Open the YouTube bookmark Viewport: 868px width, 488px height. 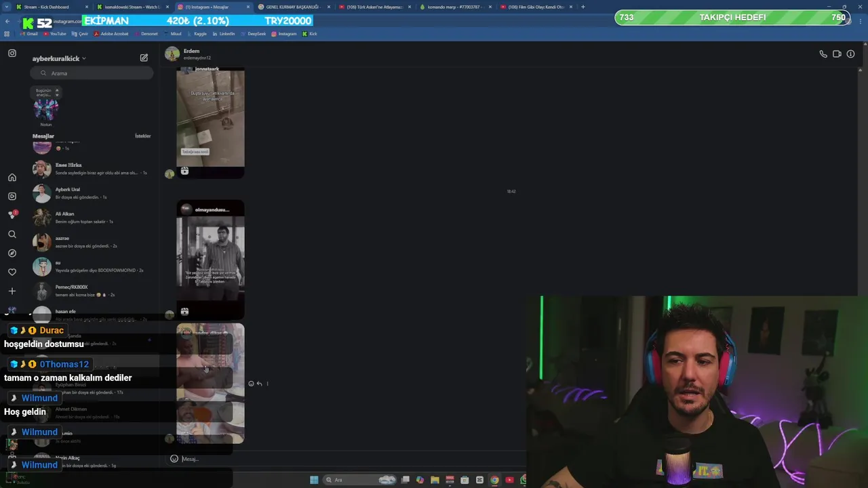(x=54, y=34)
